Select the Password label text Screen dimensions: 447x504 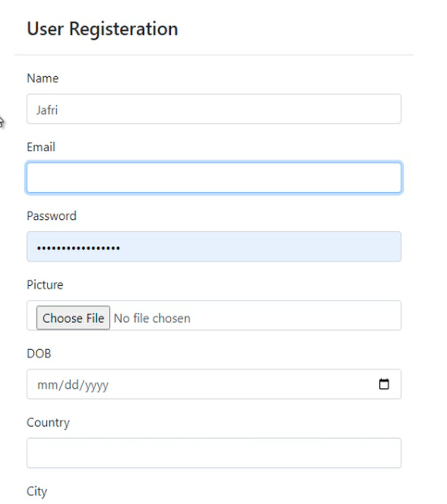pos(51,216)
